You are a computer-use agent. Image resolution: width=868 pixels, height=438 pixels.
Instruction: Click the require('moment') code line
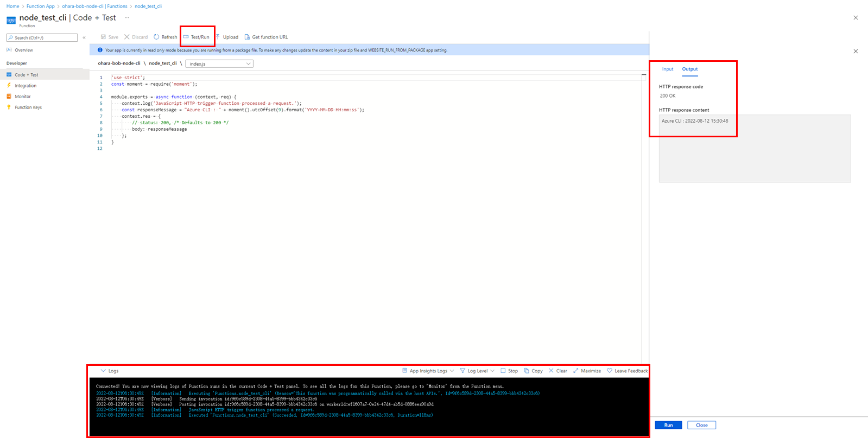tap(154, 84)
